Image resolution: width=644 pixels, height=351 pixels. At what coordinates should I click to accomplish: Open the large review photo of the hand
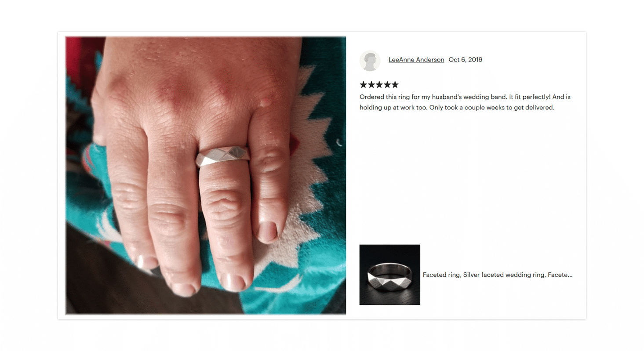(x=206, y=176)
